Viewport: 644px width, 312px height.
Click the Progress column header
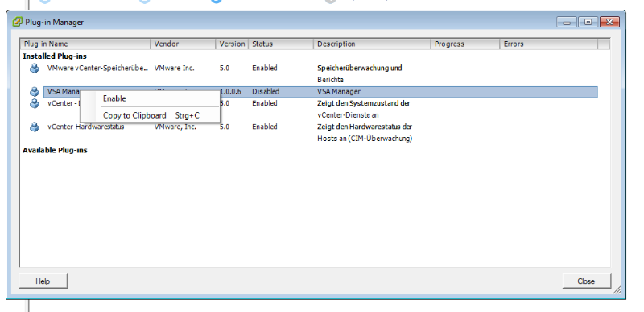click(x=465, y=44)
